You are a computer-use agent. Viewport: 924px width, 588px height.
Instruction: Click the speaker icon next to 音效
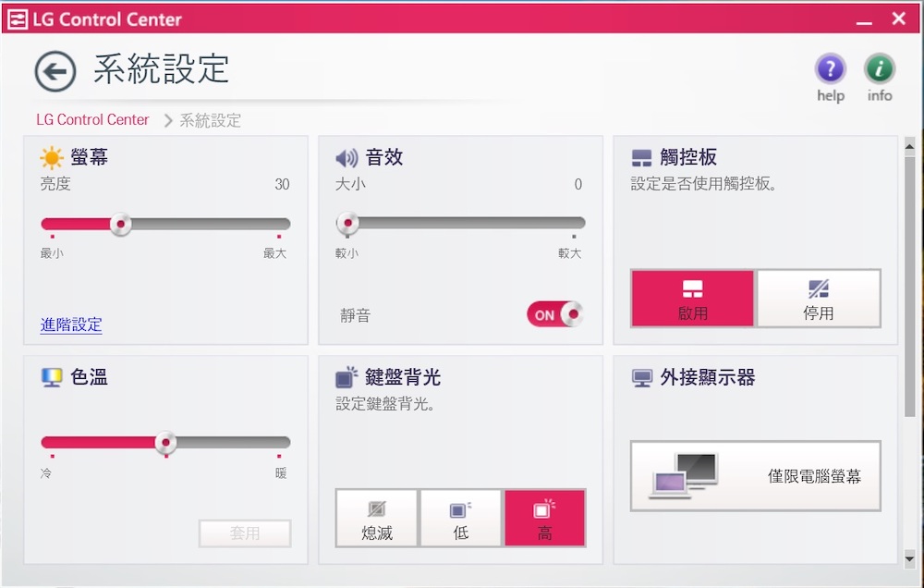346,158
